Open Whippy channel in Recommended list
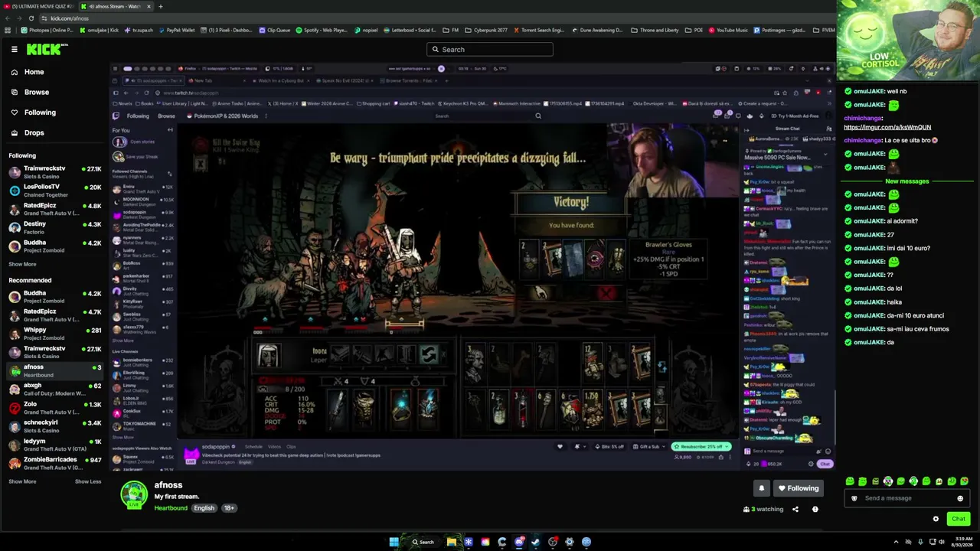The image size is (980, 551). click(55, 334)
